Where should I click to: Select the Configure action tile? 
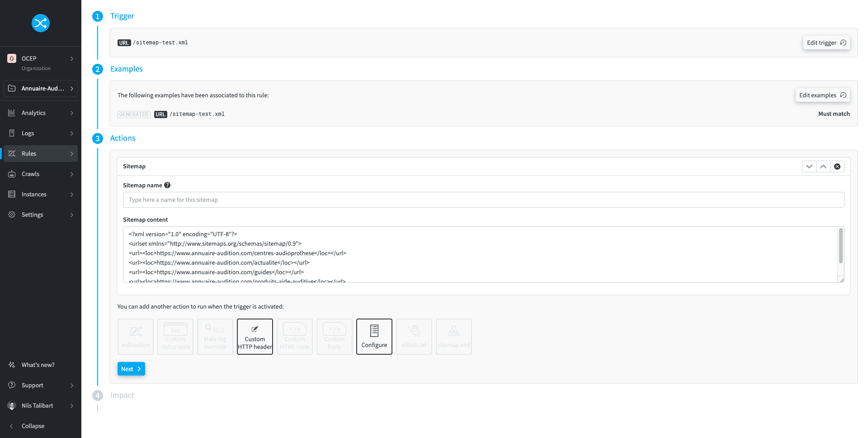374,336
